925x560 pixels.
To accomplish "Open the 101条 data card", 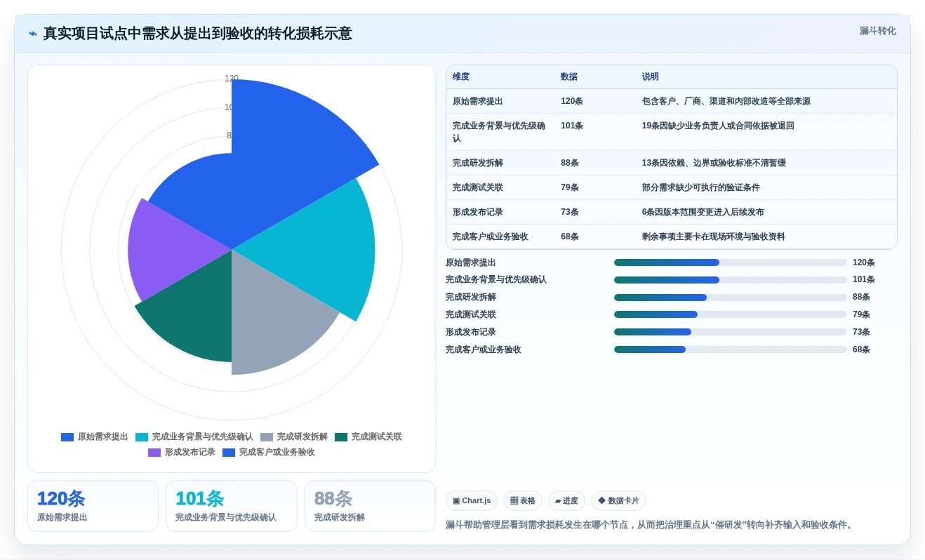I will (x=232, y=506).
